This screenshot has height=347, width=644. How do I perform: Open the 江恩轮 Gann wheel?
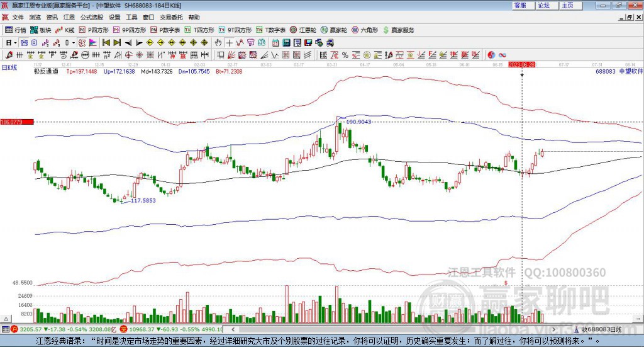click(x=303, y=30)
